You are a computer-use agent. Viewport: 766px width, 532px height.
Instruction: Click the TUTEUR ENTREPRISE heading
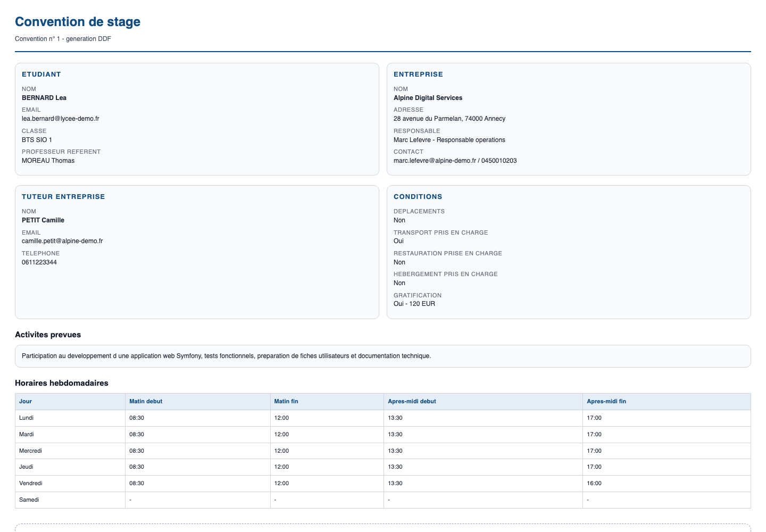[63, 197]
